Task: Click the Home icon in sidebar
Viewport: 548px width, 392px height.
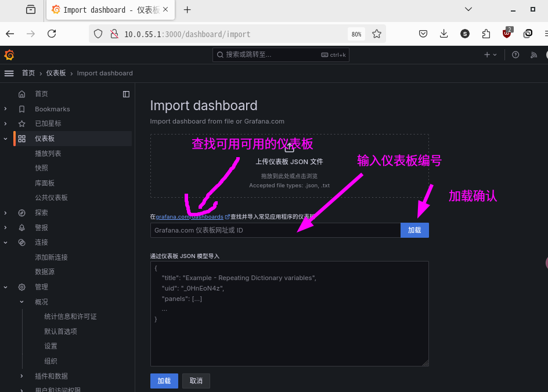Action: (21, 94)
